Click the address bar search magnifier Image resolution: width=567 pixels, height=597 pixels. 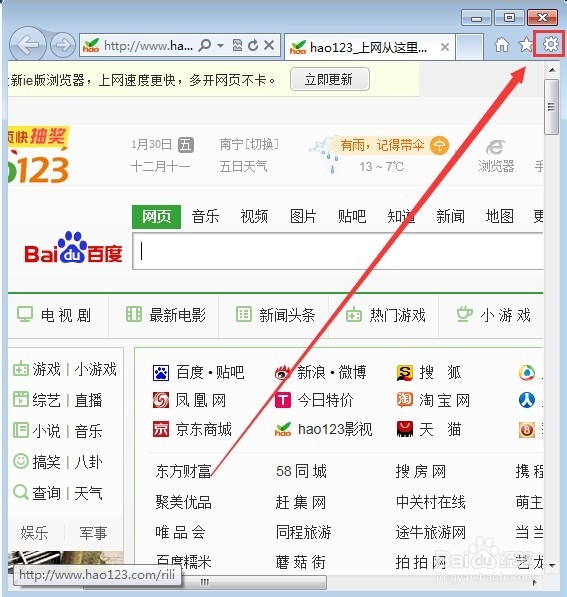(204, 46)
